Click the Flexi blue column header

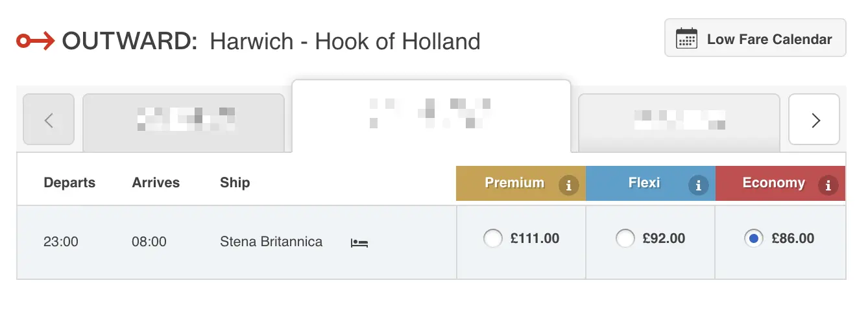click(644, 183)
